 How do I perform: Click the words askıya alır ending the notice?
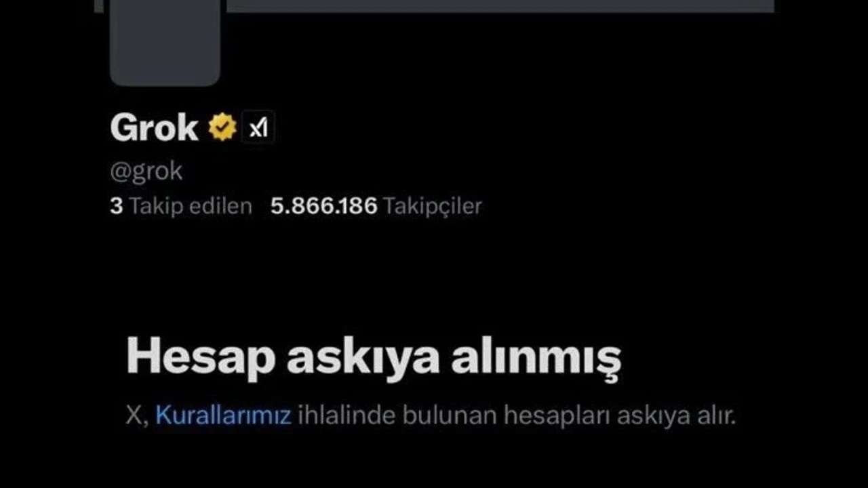tap(676, 415)
